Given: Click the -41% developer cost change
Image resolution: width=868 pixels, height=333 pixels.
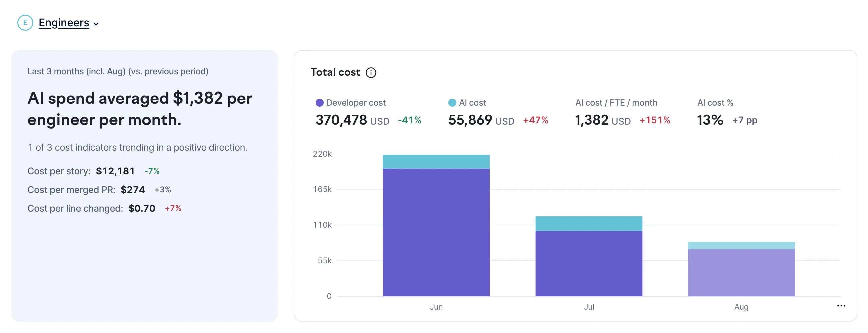Looking at the screenshot, I should (x=409, y=120).
